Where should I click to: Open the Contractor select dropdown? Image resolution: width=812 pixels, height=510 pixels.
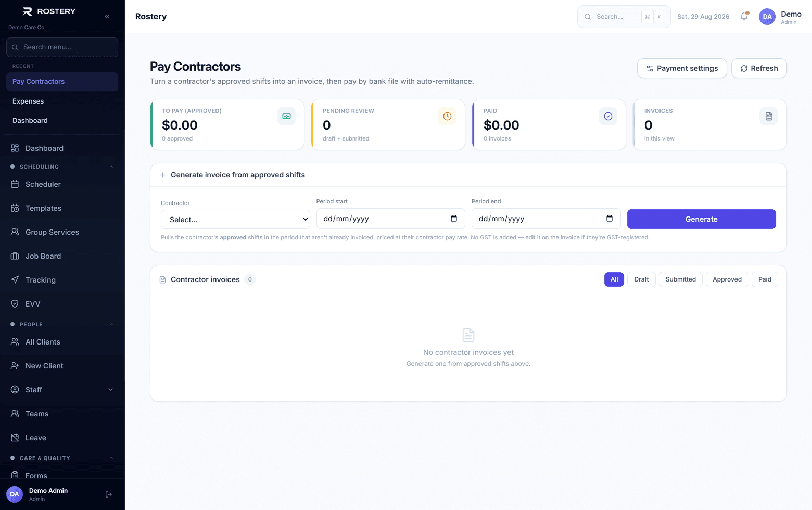click(x=235, y=220)
